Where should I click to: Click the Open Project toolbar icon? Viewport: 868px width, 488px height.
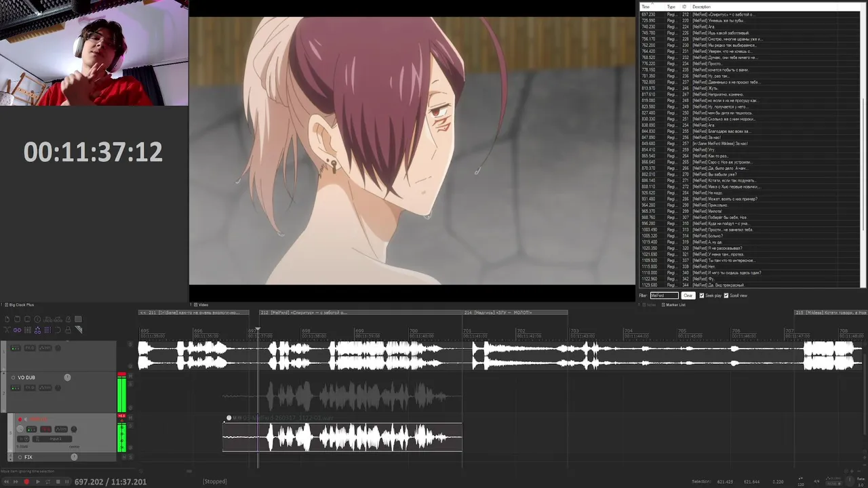[17, 319]
